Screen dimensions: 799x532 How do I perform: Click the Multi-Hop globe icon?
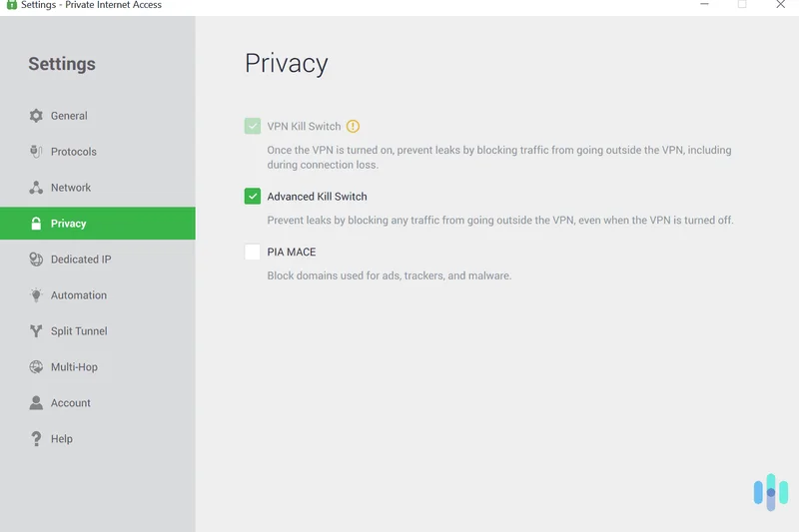[x=36, y=366]
